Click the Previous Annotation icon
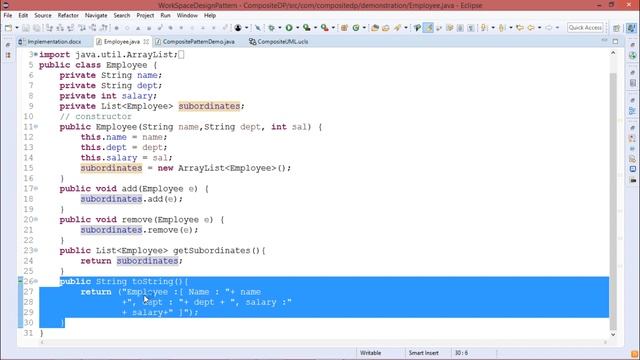This screenshot has height=360, width=640. [502, 28]
